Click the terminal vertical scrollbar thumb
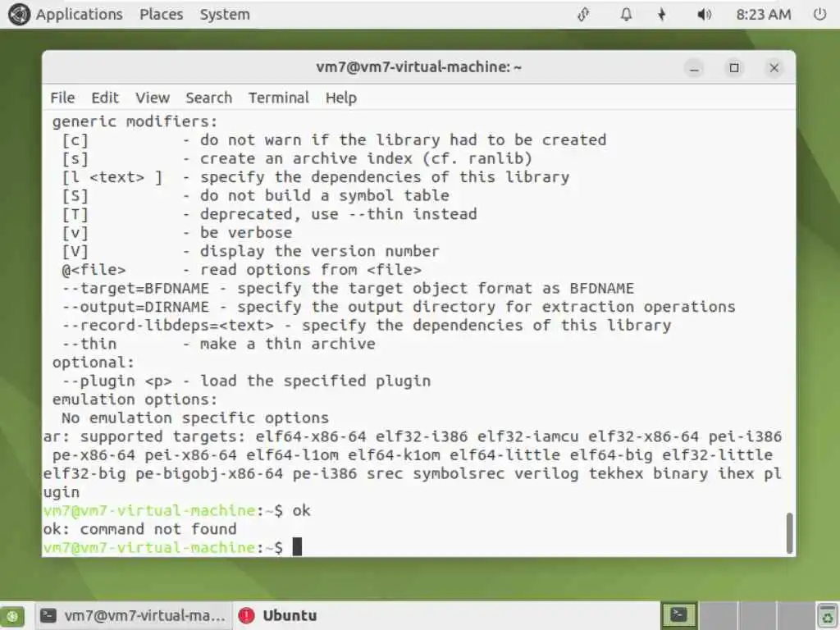The image size is (840, 630). pos(789,533)
